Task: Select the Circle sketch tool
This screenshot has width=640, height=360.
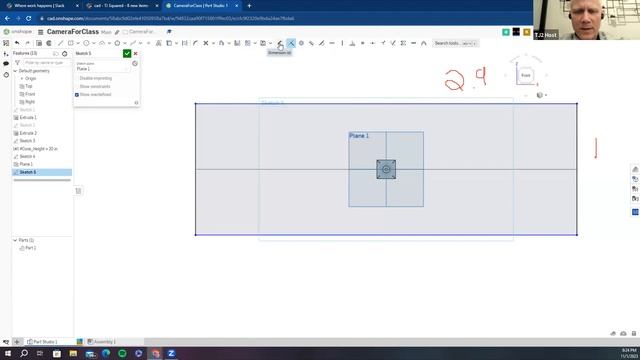Action: [x=86, y=43]
